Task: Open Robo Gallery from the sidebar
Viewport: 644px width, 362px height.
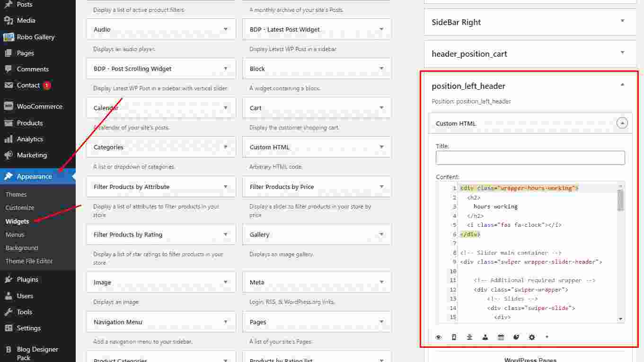Action: click(x=35, y=37)
